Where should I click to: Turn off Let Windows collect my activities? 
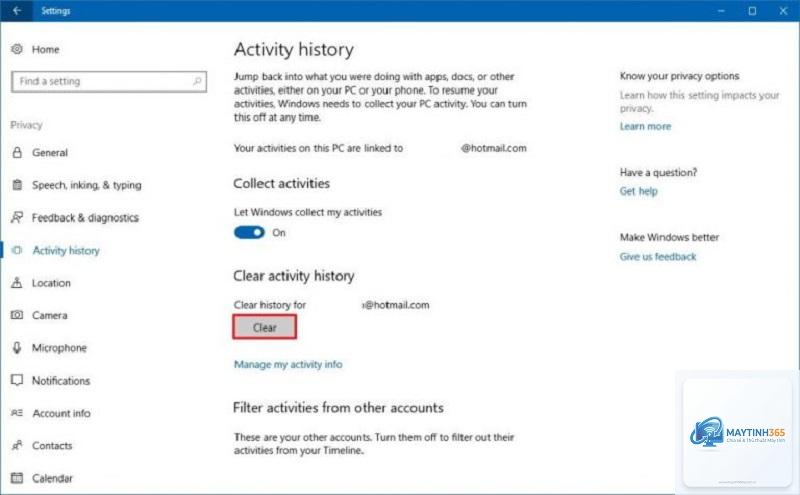tap(249, 233)
